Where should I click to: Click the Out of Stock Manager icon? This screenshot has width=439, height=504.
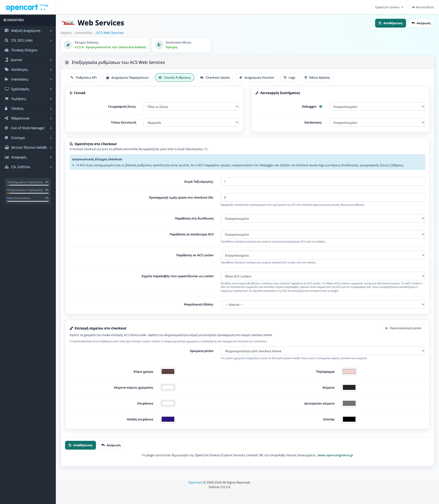[7, 128]
